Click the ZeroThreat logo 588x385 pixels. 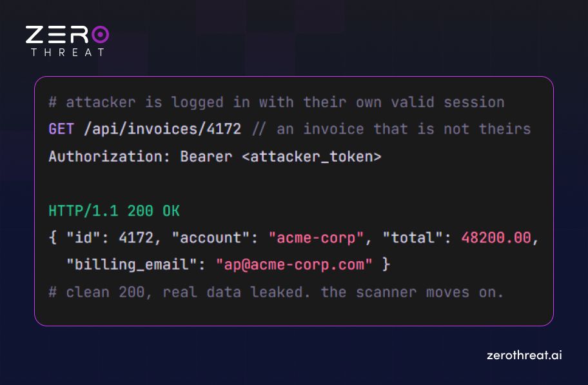click(68, 41)
